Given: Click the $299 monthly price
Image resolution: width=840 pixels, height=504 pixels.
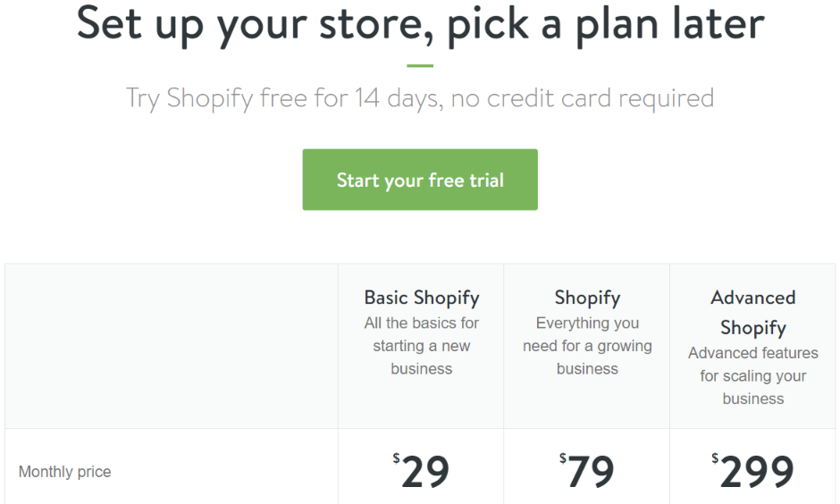Looking at the screenshot, I should pos(752,471).
